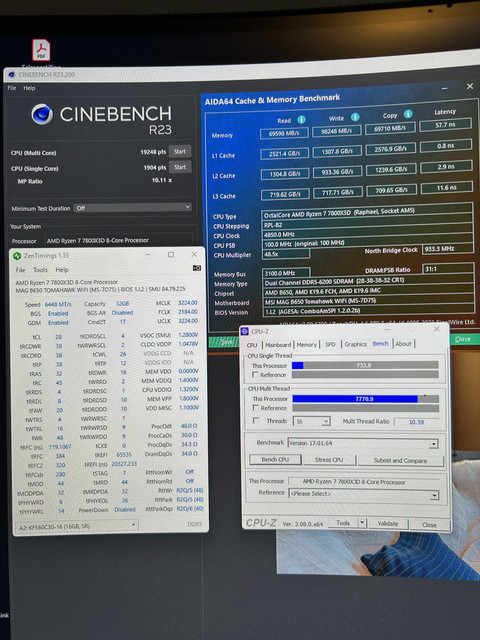The height and width of the screenshot is (640, 480).
Task: Open Minimum Test Duration dropdown in Cinebench
Action: point(133,208)
